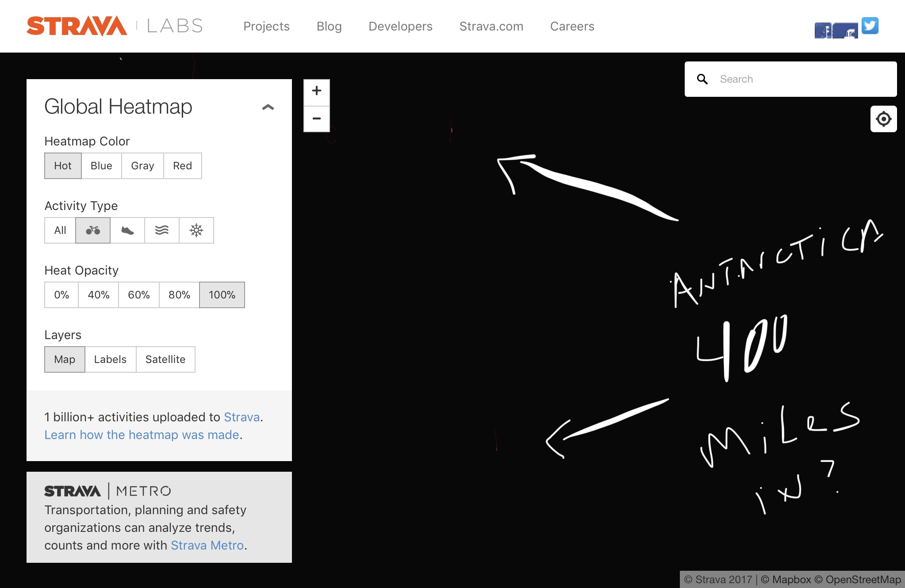Set heatmap color to Hot
The width and height of the screenshot is (905, 588).
pos(63,166)
